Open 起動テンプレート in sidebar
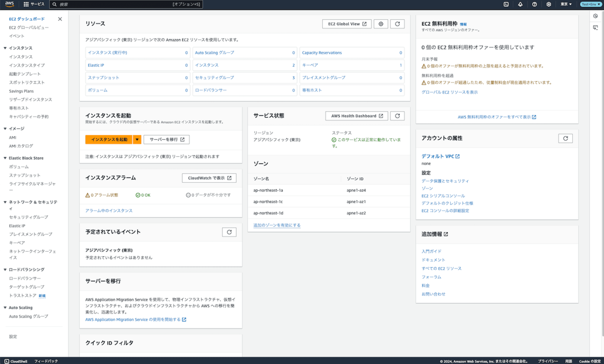This screenshot has height=364, width=604. (25, 74)
